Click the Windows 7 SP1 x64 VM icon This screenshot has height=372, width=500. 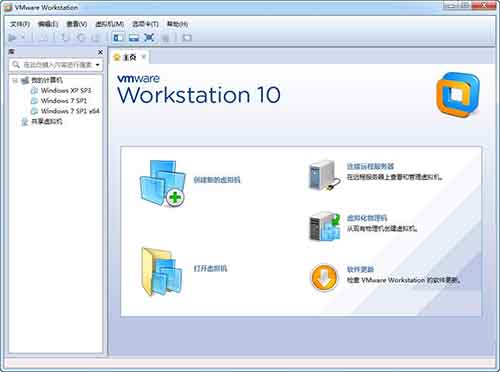[34, 111]
